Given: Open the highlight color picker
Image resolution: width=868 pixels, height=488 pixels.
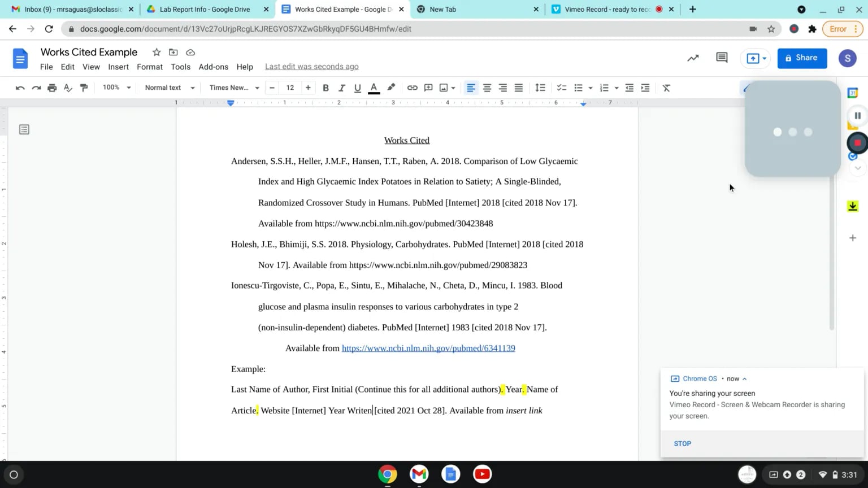Looking at the screenshot, I should pos(391,88).
